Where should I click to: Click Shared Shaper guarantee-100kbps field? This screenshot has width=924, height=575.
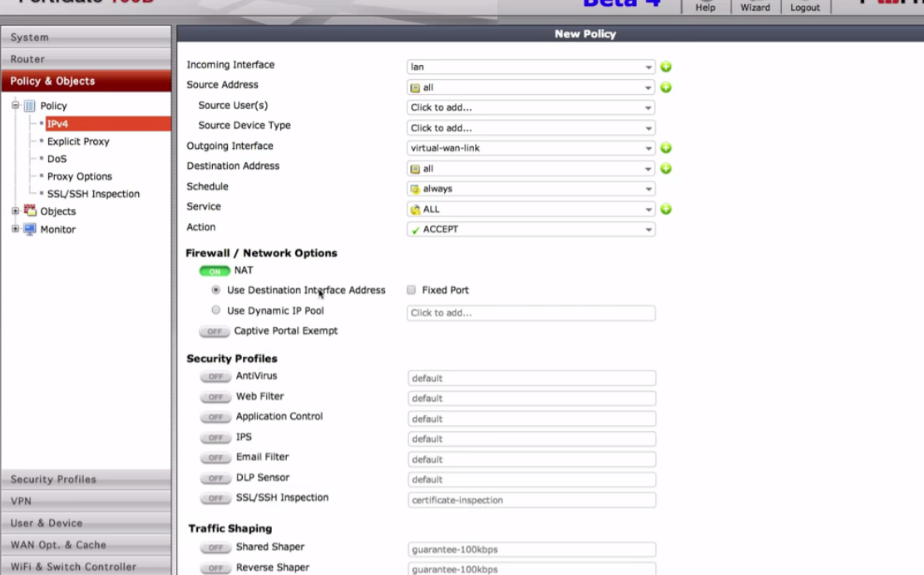[x=531, y=550]
